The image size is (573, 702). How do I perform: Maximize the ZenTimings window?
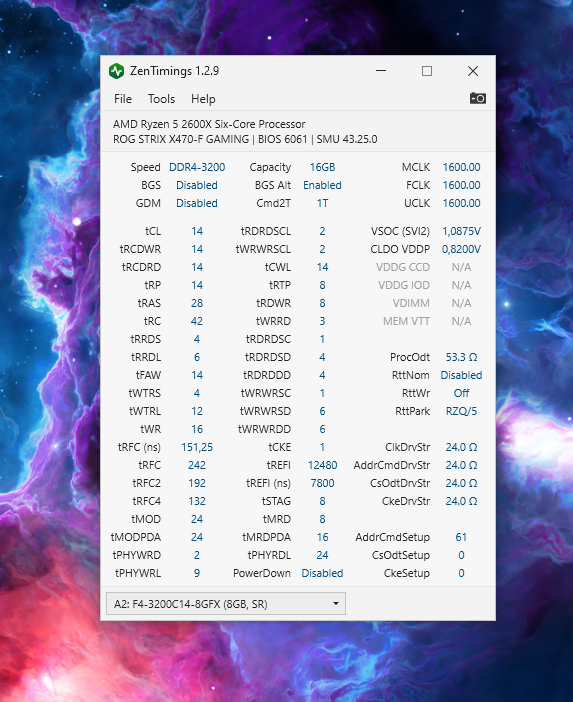(x=427, y=71)
